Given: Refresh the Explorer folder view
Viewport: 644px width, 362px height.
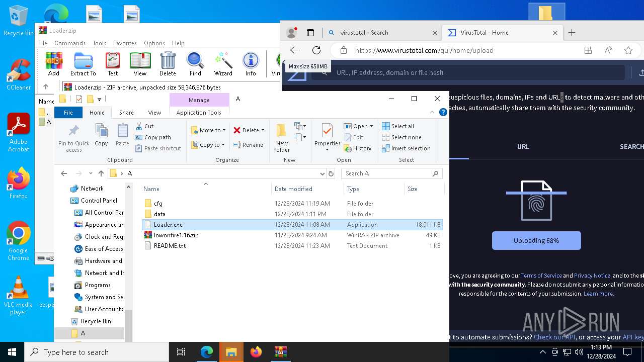Looking at the screenshot, I should [x=331, y=173].
